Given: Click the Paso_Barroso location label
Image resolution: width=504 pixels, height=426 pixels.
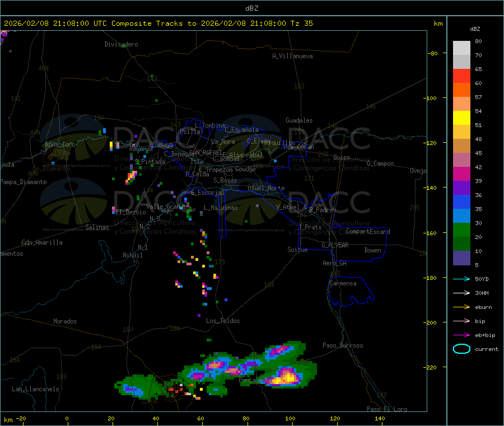Looking at the screenshot, I should [x=343, y=345].
